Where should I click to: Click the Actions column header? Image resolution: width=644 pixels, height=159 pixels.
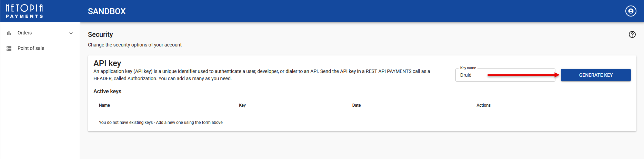[483, 105]
